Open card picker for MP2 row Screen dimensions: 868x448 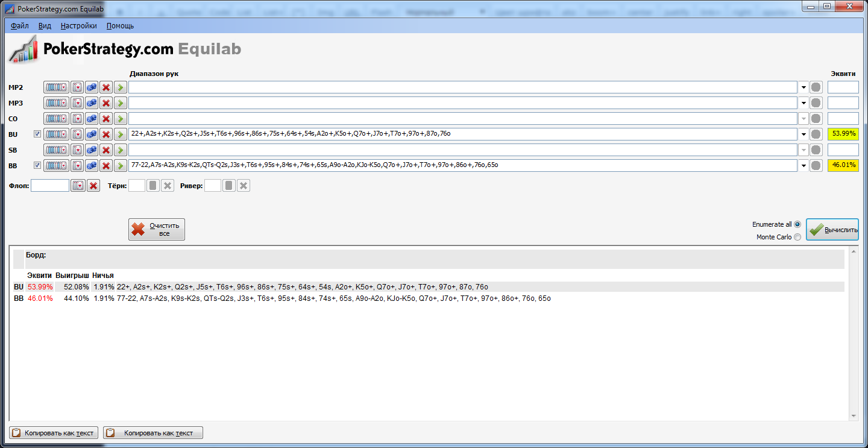(x=77, y=87)
